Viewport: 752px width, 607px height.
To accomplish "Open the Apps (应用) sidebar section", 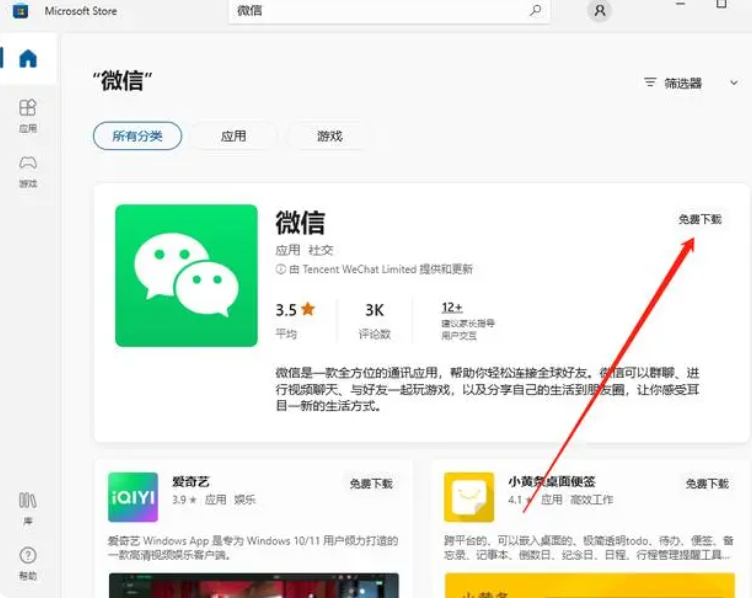I will [x=28, y=114].
